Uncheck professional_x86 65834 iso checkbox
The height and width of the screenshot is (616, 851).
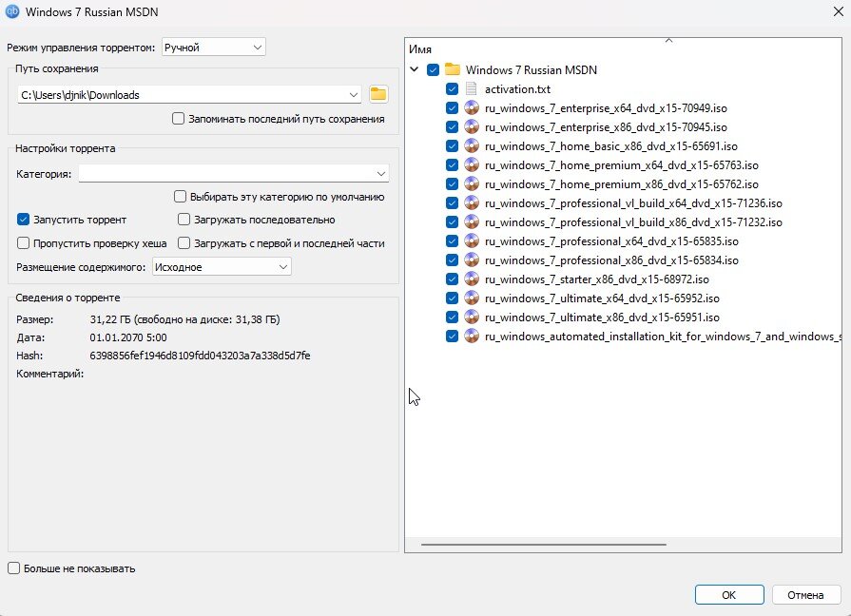click(452, 260)
